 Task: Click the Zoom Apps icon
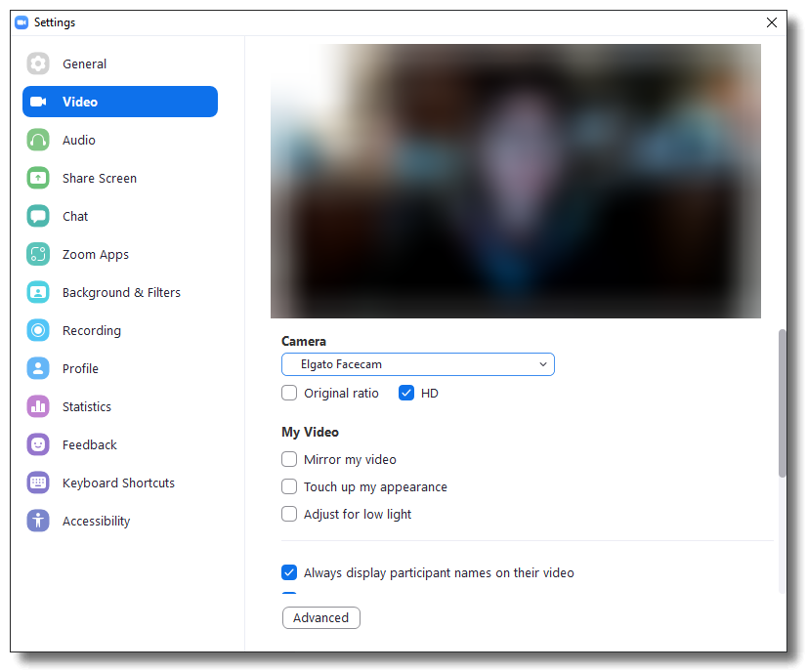coord(38,254)
